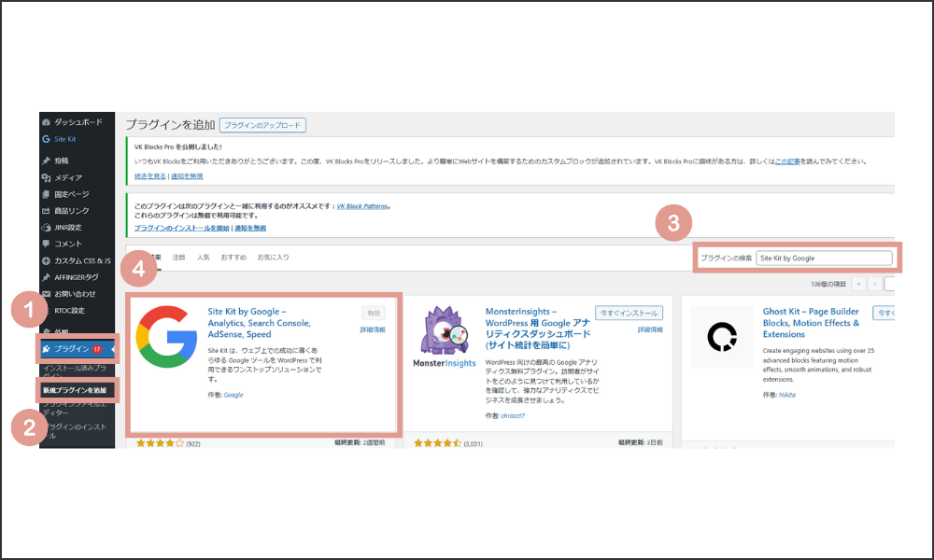This screenshot has height=560, width=934.
Task: Select 新規プラグインを追加 submenu item
Action: tap(75, 390)
